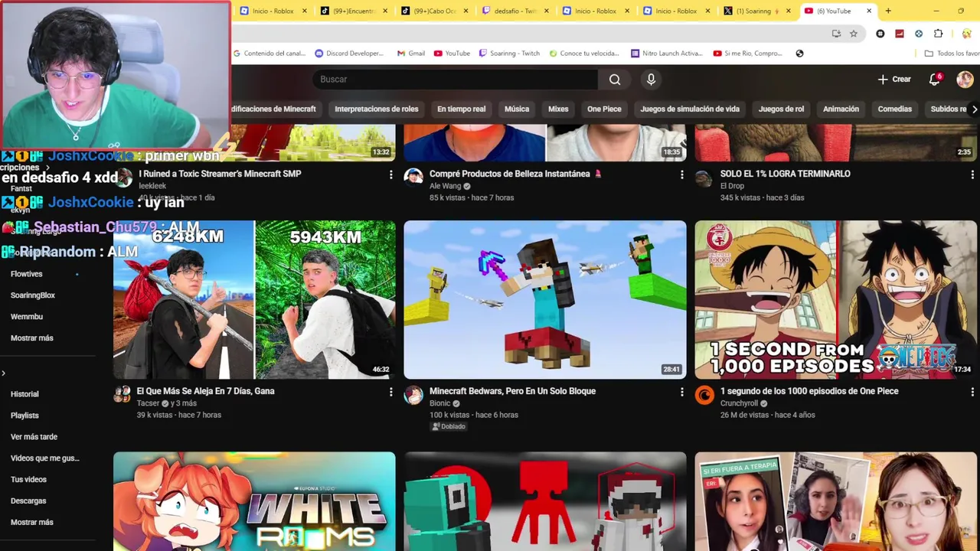This screenshot has width=980, height=551.
Task: Open the Flowtives subscription
Action: [27, 274]
